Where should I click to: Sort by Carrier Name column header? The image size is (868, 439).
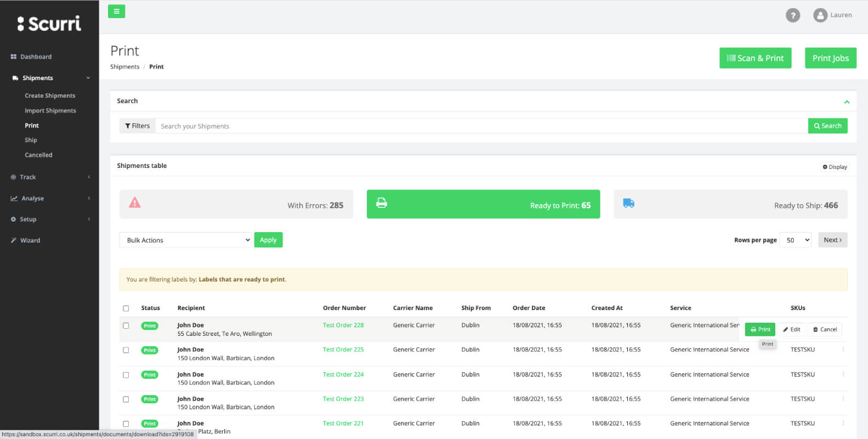coord(413,308)
